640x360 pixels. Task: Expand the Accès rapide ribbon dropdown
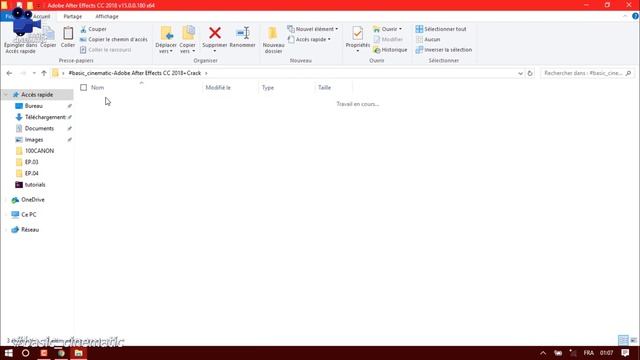coord(309,39)
